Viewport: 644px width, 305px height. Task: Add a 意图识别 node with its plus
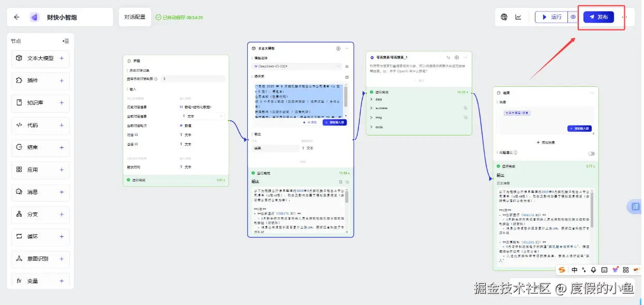62,258
